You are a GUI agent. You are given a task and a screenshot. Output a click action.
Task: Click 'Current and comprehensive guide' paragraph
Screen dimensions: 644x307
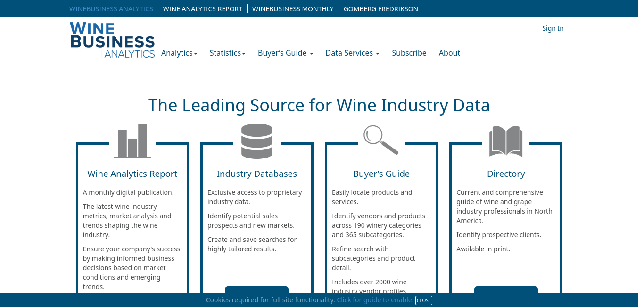[x=504, y=207]
